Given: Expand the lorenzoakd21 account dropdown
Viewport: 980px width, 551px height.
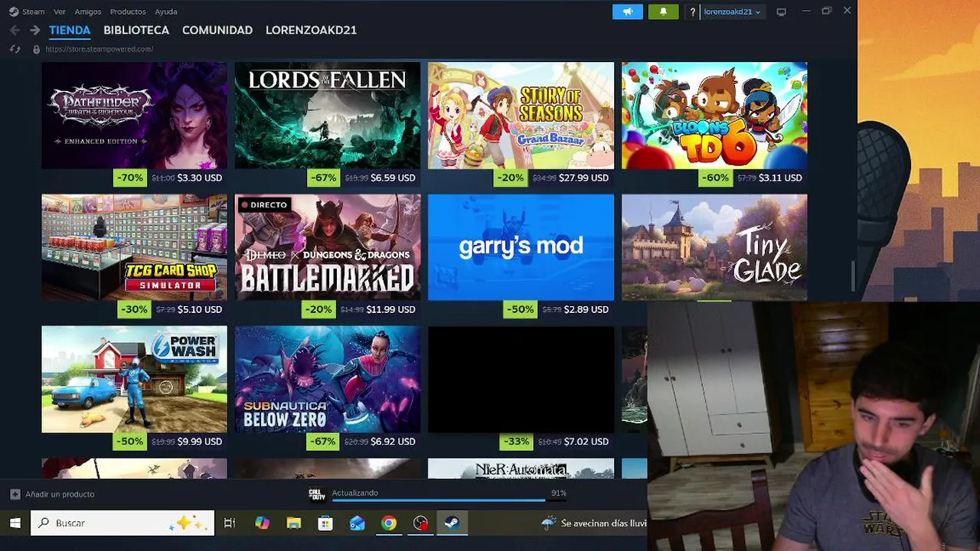Looking at the screenshot, I should (x=732, y=11).
